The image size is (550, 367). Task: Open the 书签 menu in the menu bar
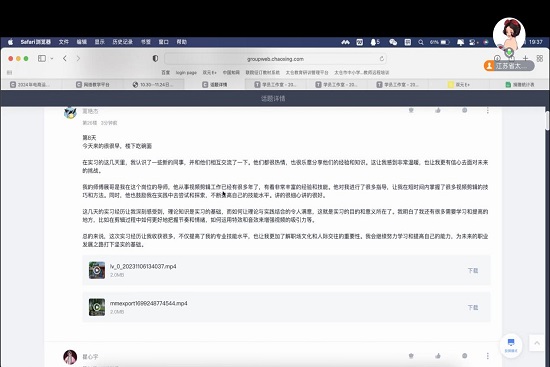coord(146,42)
